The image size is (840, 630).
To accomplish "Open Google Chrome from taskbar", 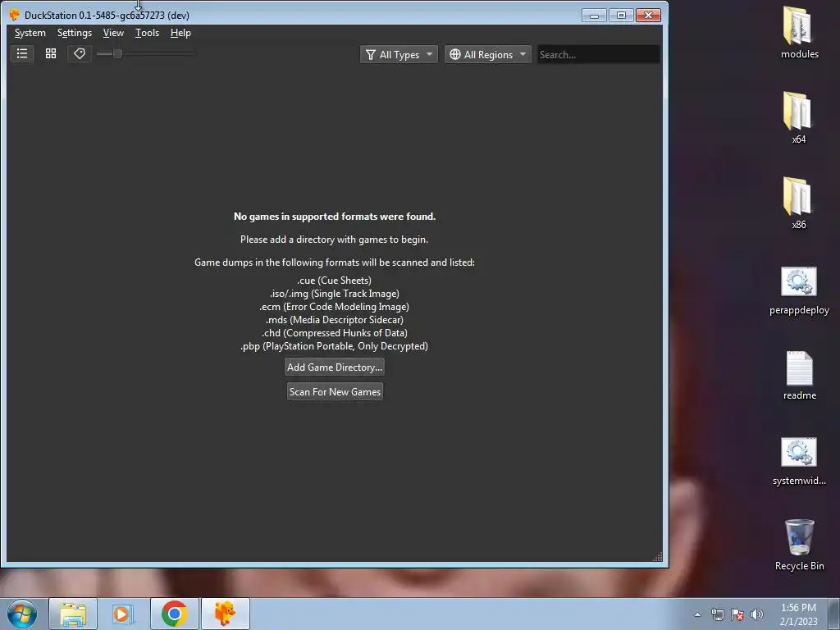I will 174,614.
